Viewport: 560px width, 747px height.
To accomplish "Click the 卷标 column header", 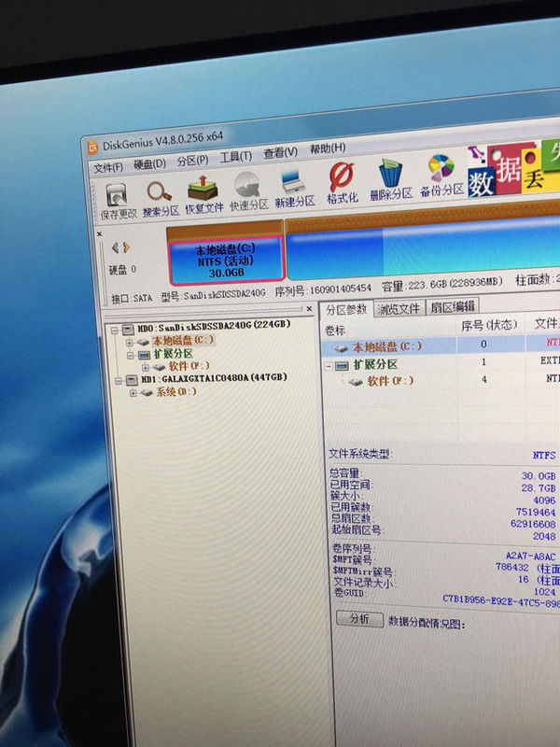I will [x=335, y=331].
